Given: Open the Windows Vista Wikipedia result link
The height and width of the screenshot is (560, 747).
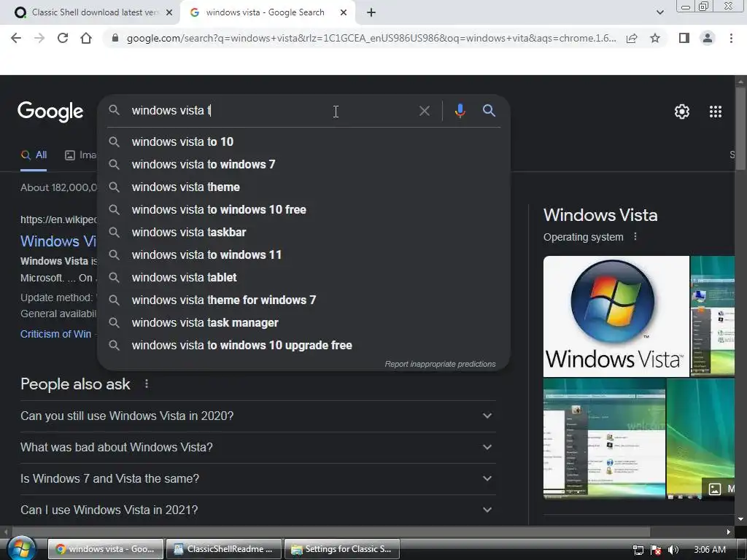Looking at the screenshot, I should (x=58, y=241).
